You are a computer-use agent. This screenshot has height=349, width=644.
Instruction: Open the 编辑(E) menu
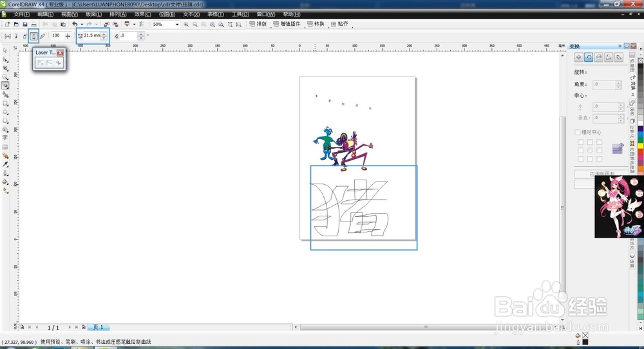point(46,14)
